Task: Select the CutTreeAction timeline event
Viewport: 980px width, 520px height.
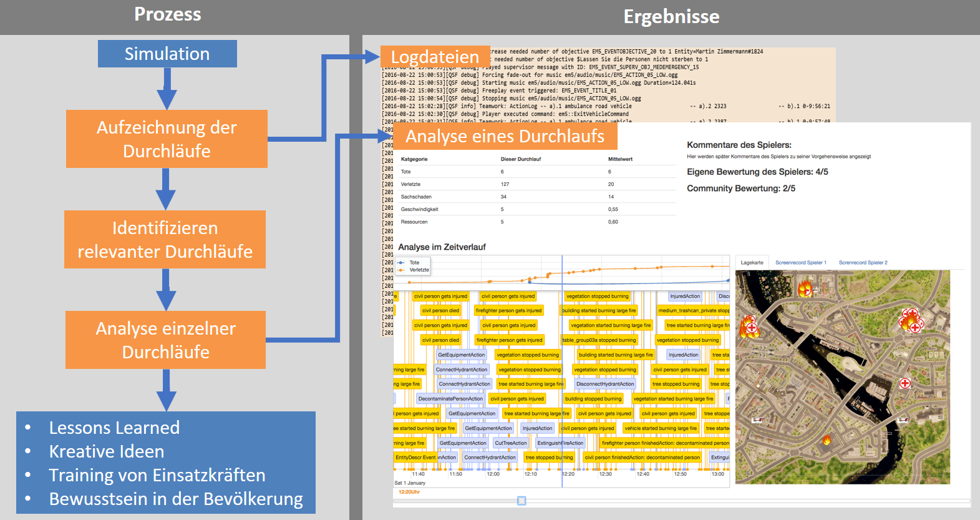Action: click(x=511, y=443)
